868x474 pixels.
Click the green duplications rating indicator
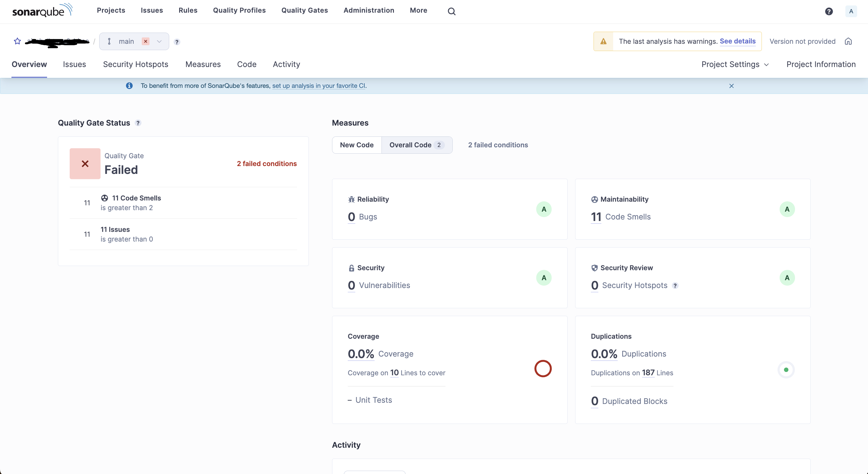(x=786, y=370)
